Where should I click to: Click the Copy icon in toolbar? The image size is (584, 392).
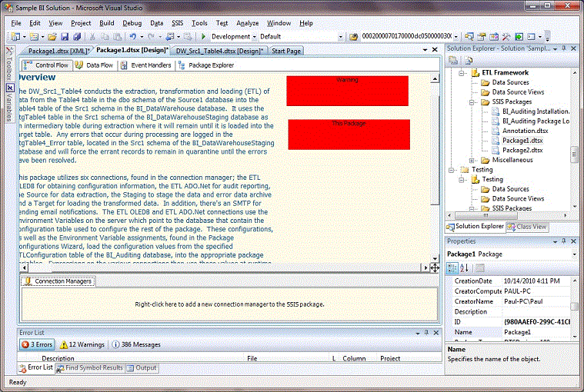point(105,36)
